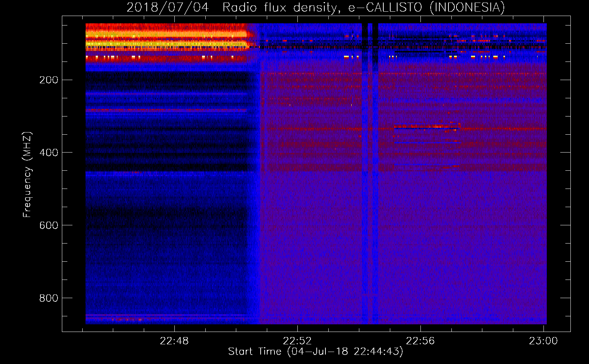
Task: Click the 23:00 time tick label
Action: click(543, 341)
